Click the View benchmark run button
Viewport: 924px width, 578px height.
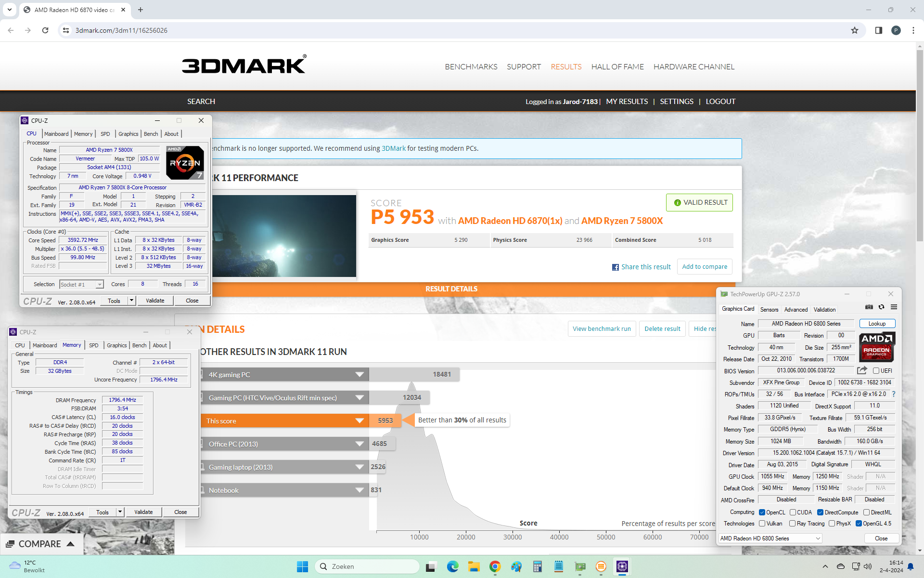(602, 328)
